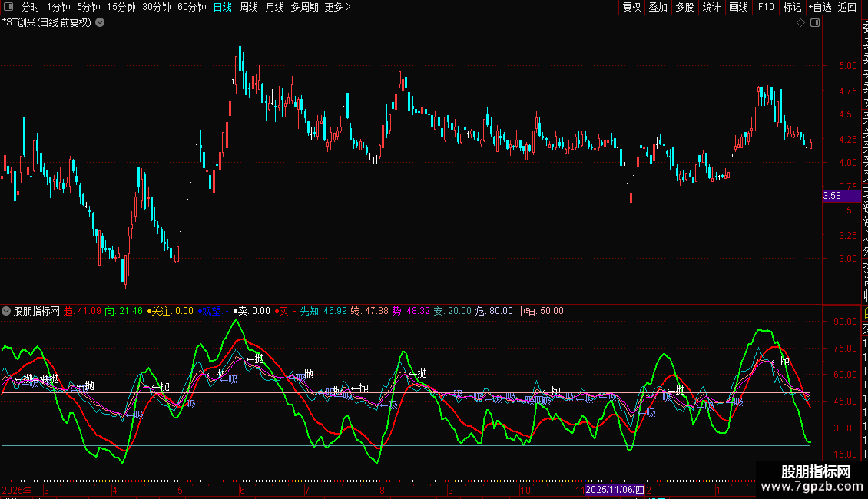The image size is (868, 499).
Task: Add stock via +自选 button
Action: pos(820,7)
